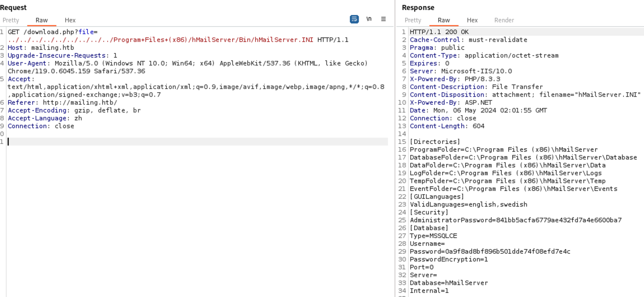The height and width of the screenshot is (297, 644).
Task: Click the database Password hash line
Action: click(490, 252)
